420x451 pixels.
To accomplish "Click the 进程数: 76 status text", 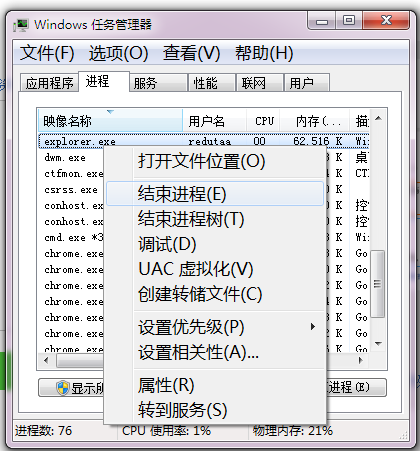I will tap(43, 430).
